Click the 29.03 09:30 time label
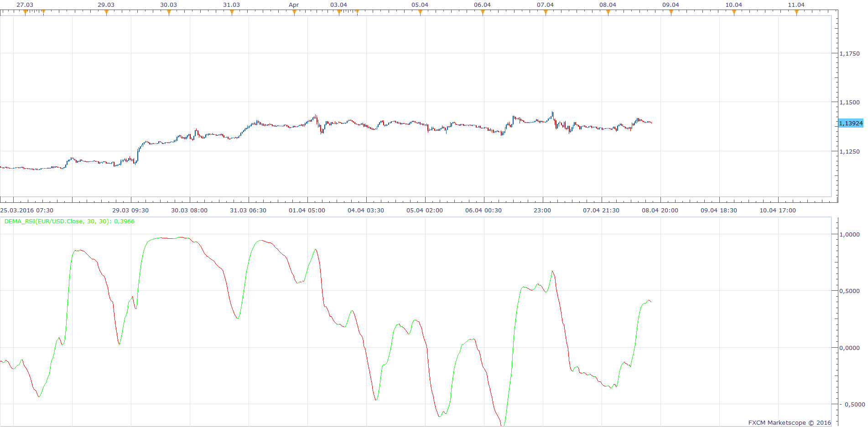This screenshot has width=868, height=427. pyautogui.click(x=130, y=211)
